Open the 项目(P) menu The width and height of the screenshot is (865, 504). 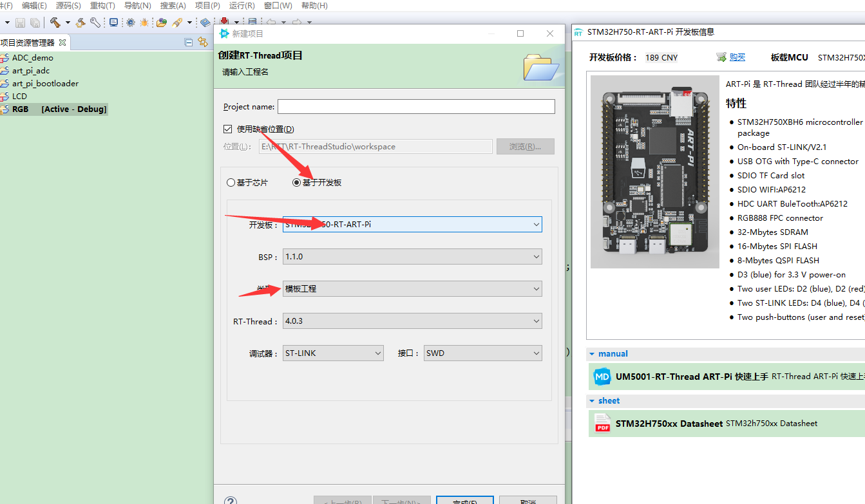tap(207, 6)
